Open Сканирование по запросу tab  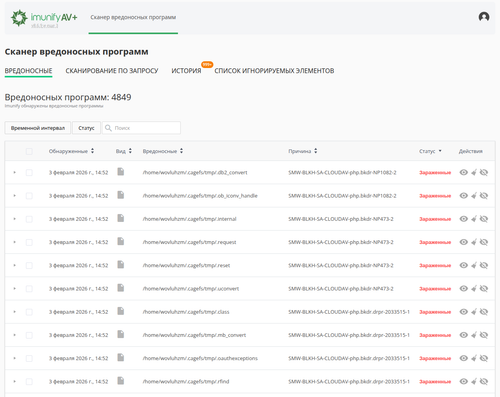point(112,71)
